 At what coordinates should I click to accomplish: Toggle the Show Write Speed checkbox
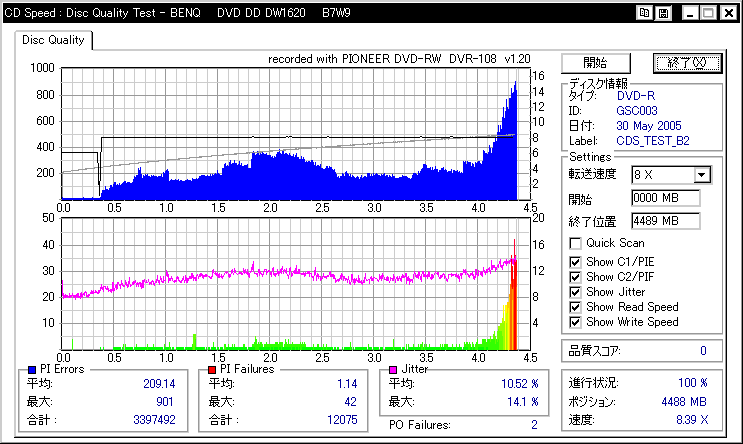(575, 322)
